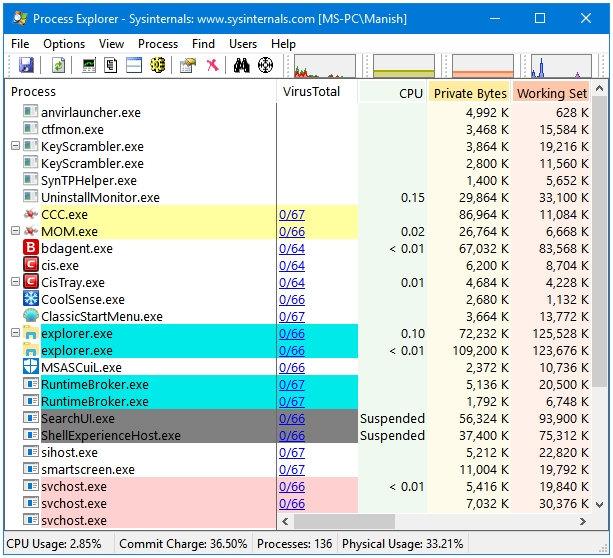
Task: Select the smartscreen.exe process row
Action: [297, 469]
